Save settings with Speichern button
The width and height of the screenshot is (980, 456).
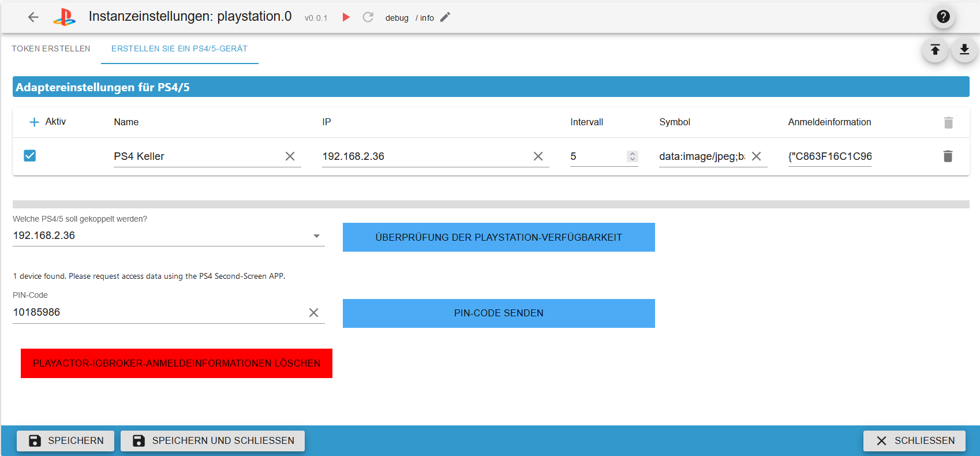[65, 441]
